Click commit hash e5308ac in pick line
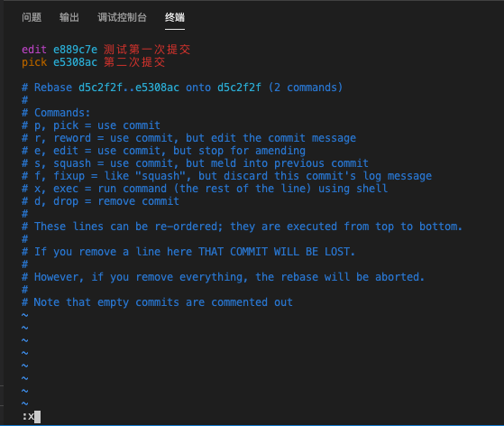Viewport: 504px width, 426px height. 75,62
